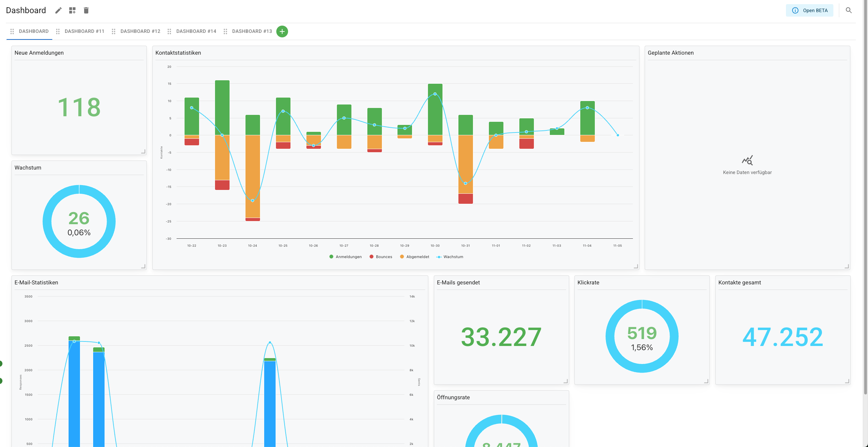Open the DASHBOARD #14 tab

[x=196, y=31]
